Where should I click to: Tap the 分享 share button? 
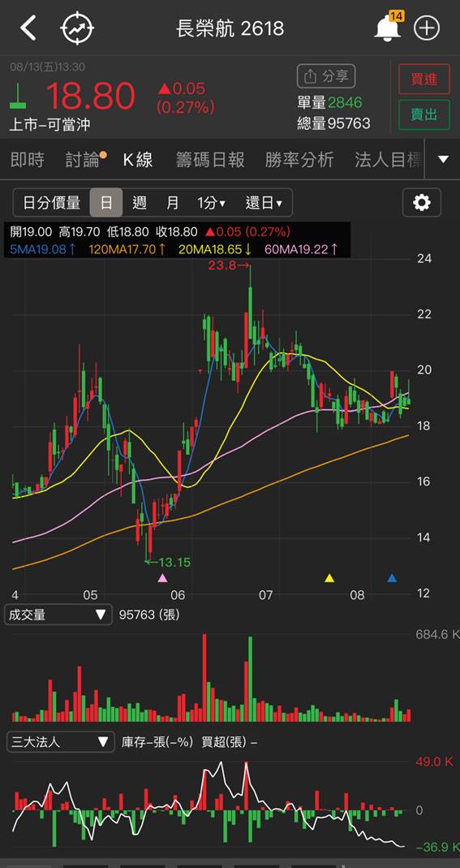pos(326,76)
